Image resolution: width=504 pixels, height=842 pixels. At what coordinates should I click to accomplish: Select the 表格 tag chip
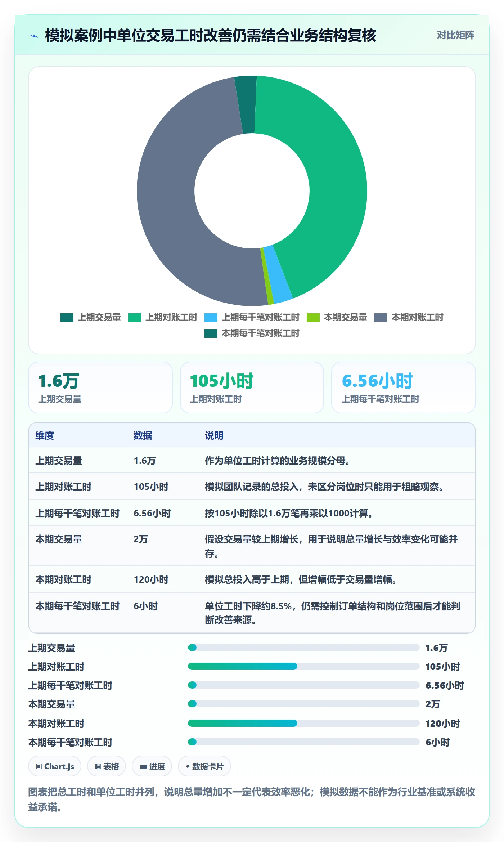point(107,766)
